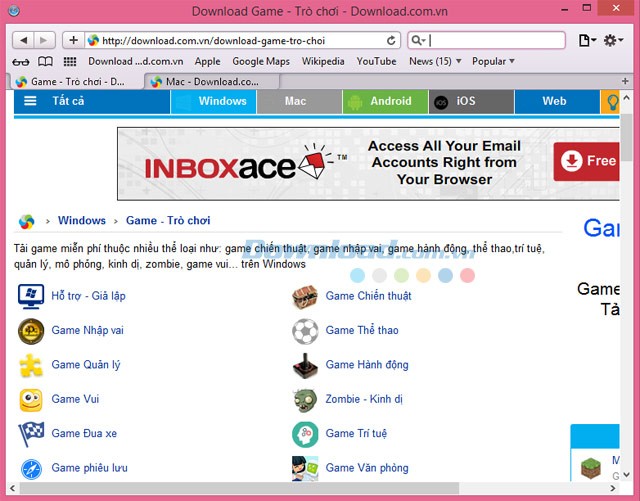Open the Game Chiến thuật link

pos(369,296)
